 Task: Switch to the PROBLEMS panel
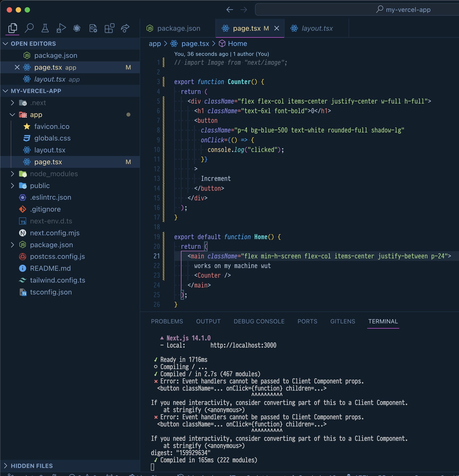coord(167,321)
